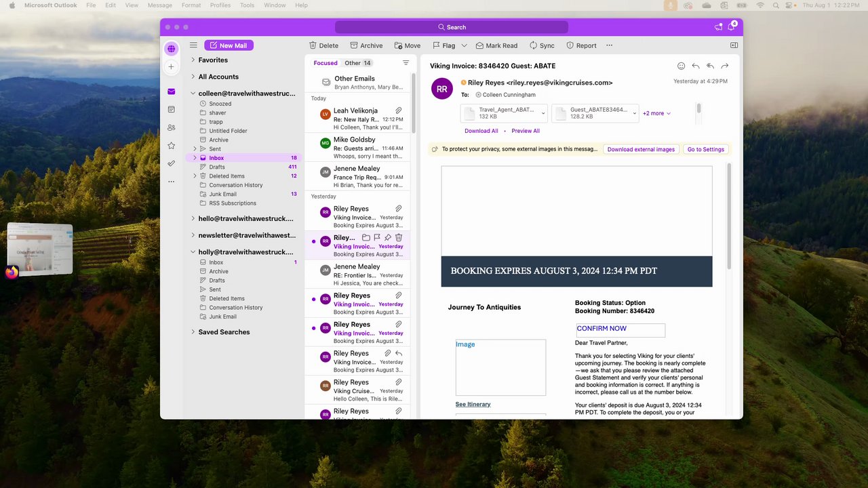Flag the selected message from toolbar

(444, 45)
